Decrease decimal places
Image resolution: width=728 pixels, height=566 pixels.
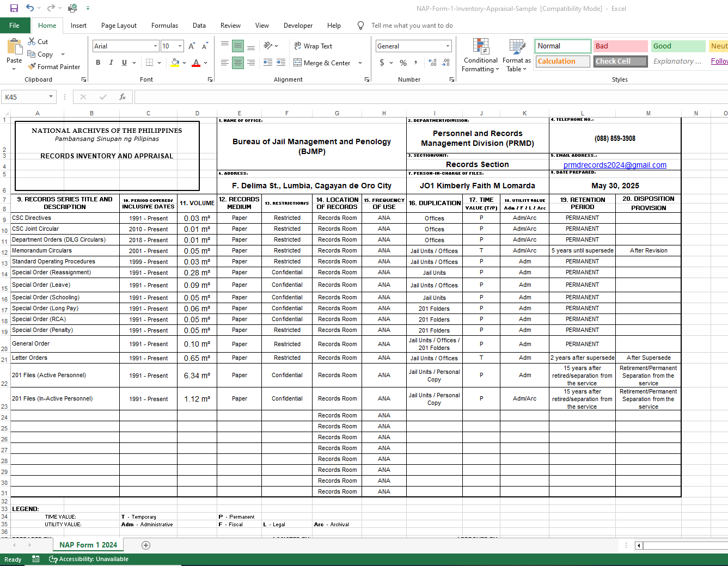(446, 63)
